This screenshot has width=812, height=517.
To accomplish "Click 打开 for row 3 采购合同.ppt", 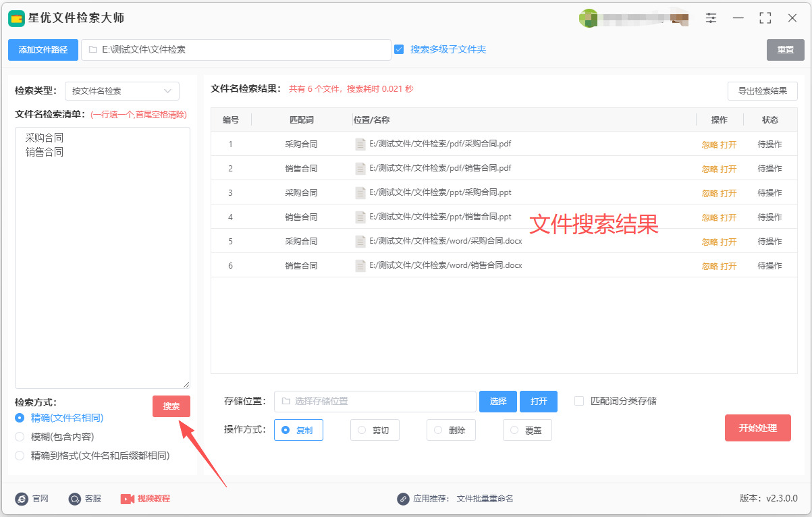I will coord(728,193).
